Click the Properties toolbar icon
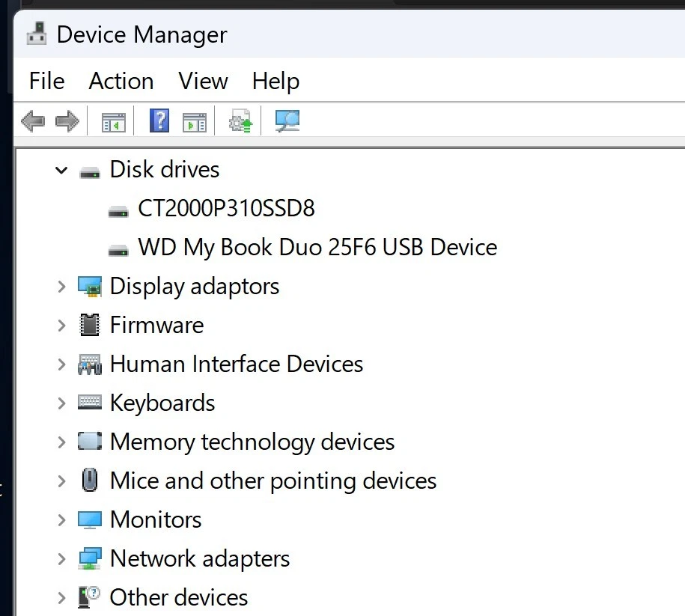685x616 pixels. tap(194, 121)
